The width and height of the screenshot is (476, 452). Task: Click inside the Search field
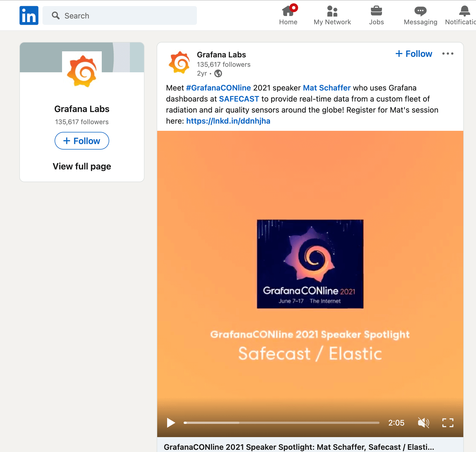[x=119, y=15]
